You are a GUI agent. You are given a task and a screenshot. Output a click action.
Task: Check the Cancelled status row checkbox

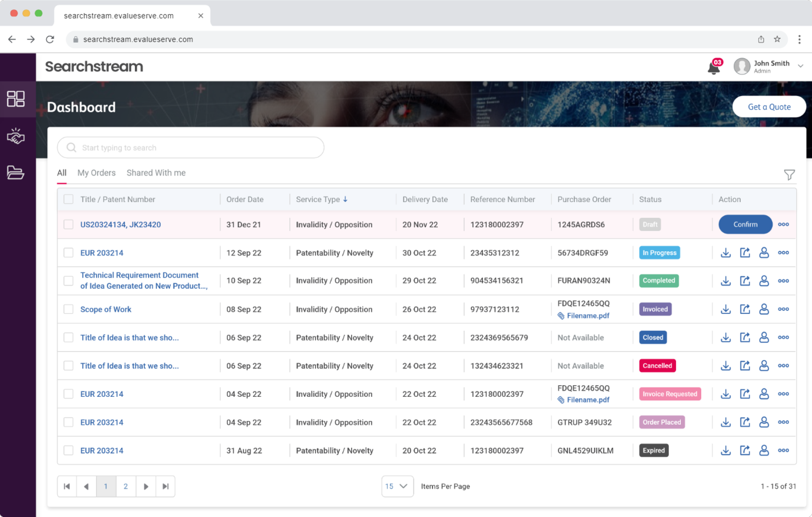point(69,366)
